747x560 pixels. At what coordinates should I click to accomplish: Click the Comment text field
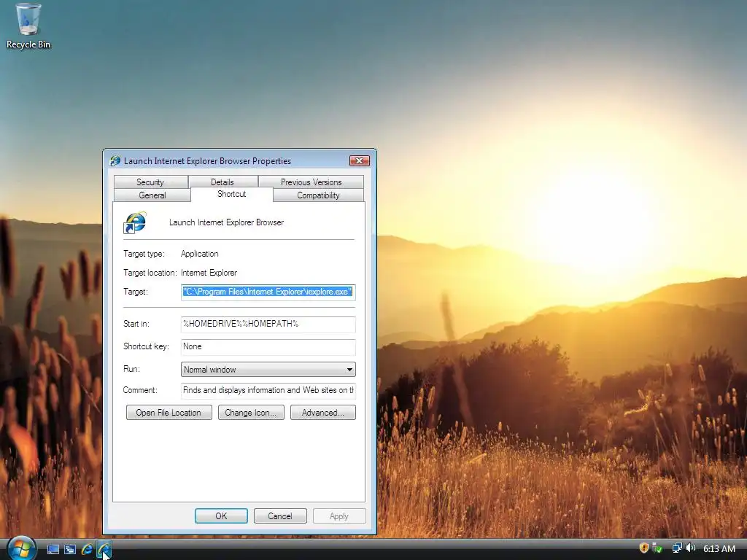[x=268, y=391]
